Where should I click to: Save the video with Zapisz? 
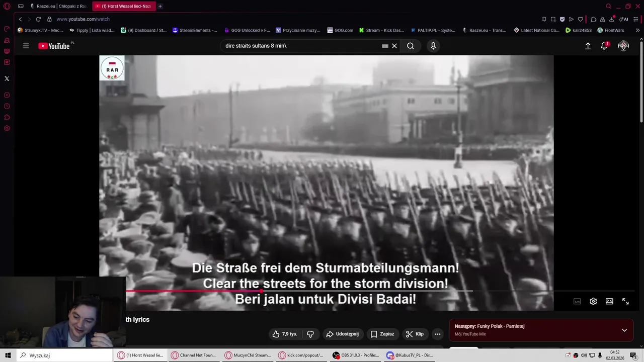(382, 334)
